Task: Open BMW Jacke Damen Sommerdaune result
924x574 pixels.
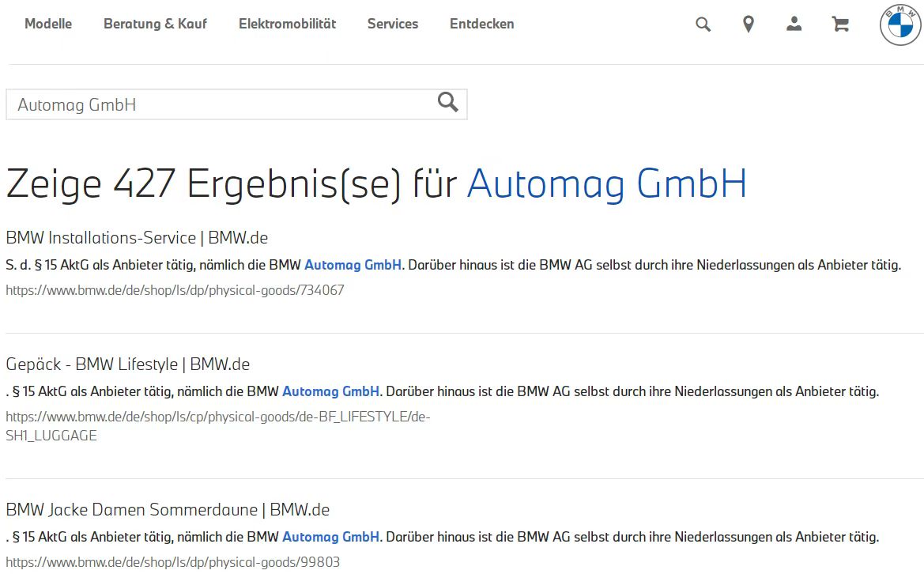Action: point(168,509)
